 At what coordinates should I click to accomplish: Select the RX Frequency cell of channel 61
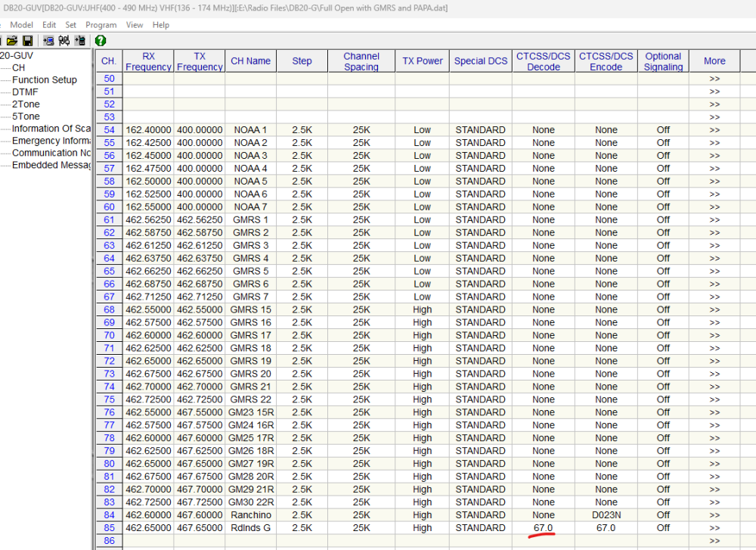(148, 219)
